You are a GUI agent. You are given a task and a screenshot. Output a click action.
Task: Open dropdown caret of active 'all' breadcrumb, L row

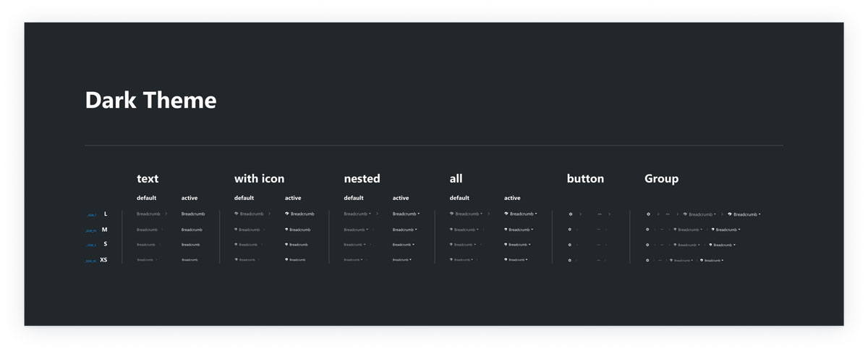(x=536, y=214)
